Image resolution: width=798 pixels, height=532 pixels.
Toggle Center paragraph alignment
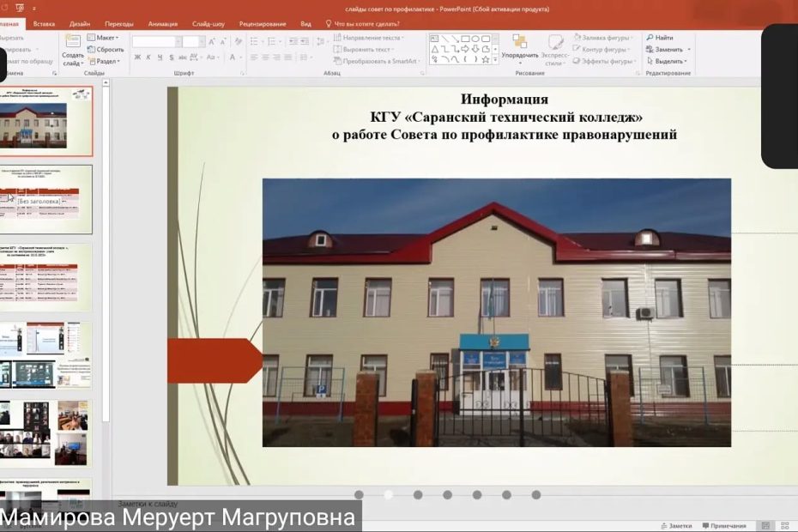pos(265,57)
